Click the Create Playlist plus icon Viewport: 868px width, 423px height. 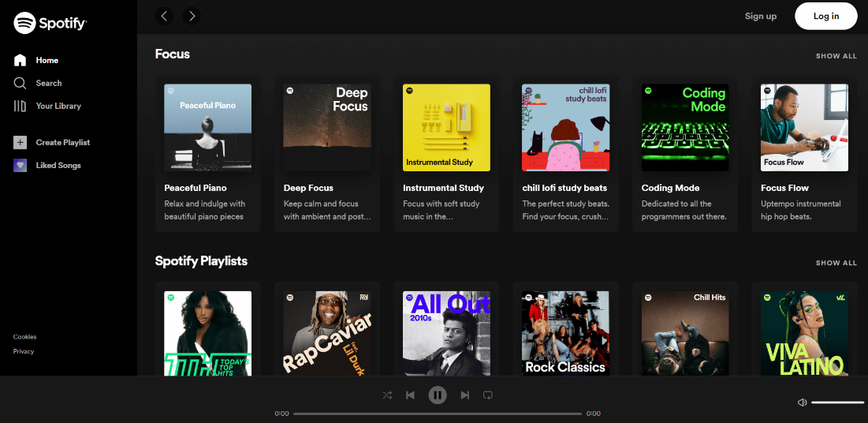coord(20,143)
